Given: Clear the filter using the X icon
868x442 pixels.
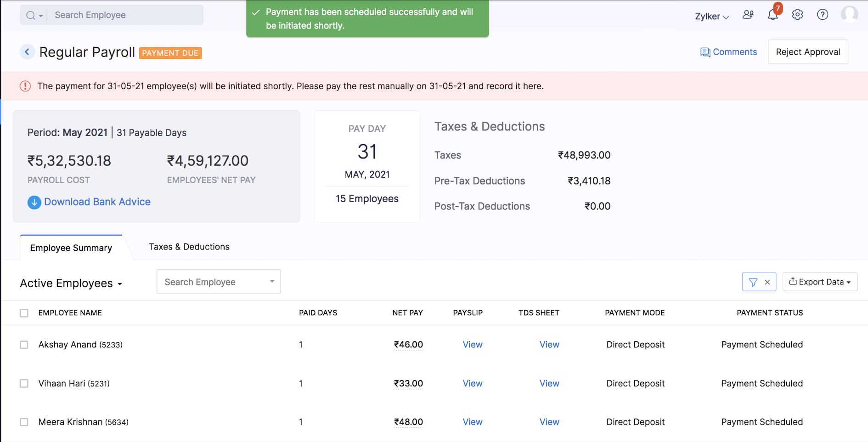Looking at the screenshot, I should (767, 282).
